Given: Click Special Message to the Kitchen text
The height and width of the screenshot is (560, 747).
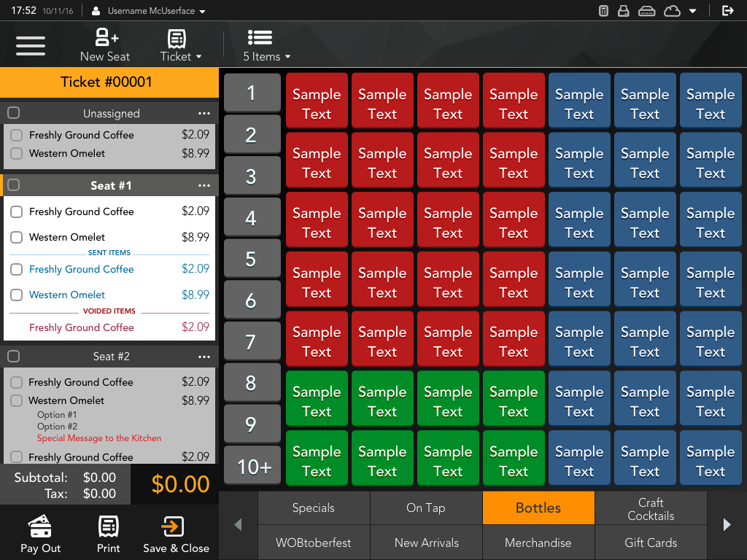Looking at the screenshot, I should 99,438.
